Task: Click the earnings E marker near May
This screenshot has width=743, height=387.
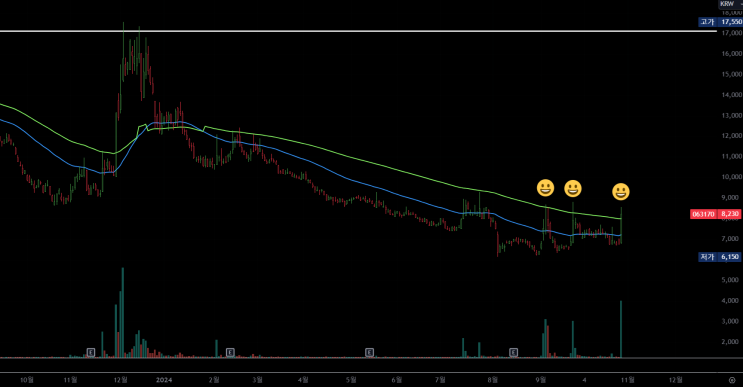Action: pyautogui.click(x=369, y=352)
